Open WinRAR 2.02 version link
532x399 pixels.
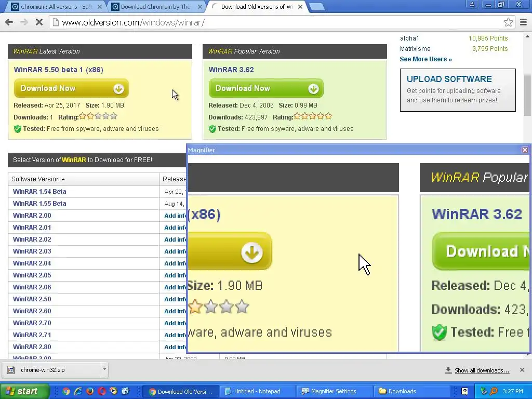pos(32,240)
